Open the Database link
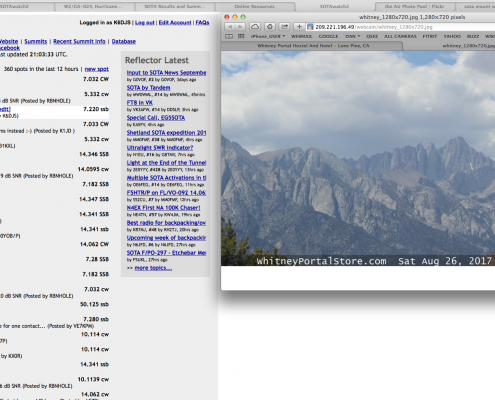 tap(124, 41)
